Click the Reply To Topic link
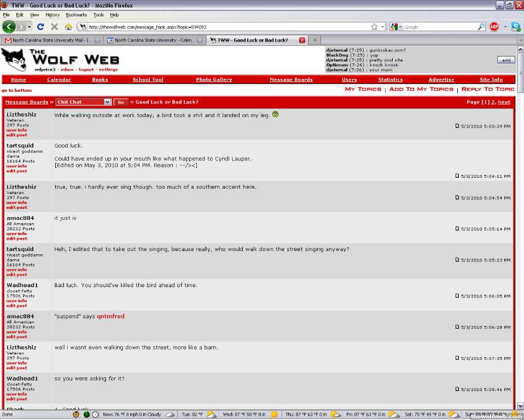Image resolution: width=524 pixels, height=420 pixels. coord(487,89)
